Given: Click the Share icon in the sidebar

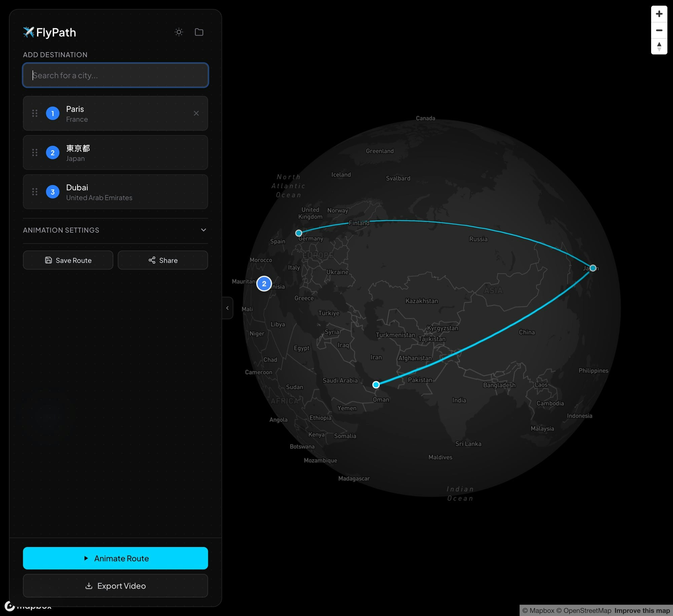Looking at the screenshot, I should click(x=152, y=260).
